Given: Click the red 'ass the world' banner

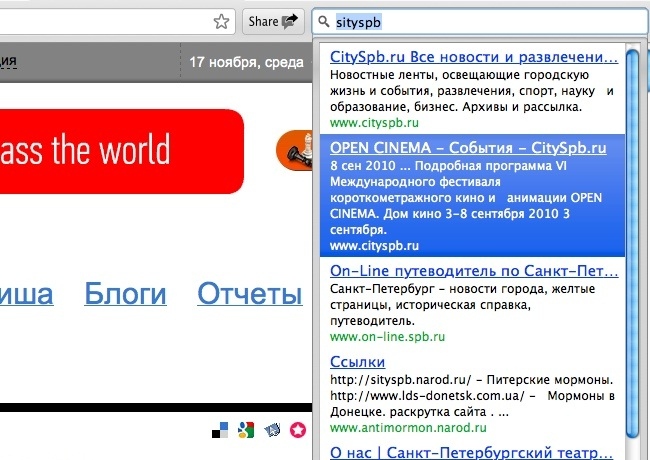Looking at the screenshot, I should point(122,151).
